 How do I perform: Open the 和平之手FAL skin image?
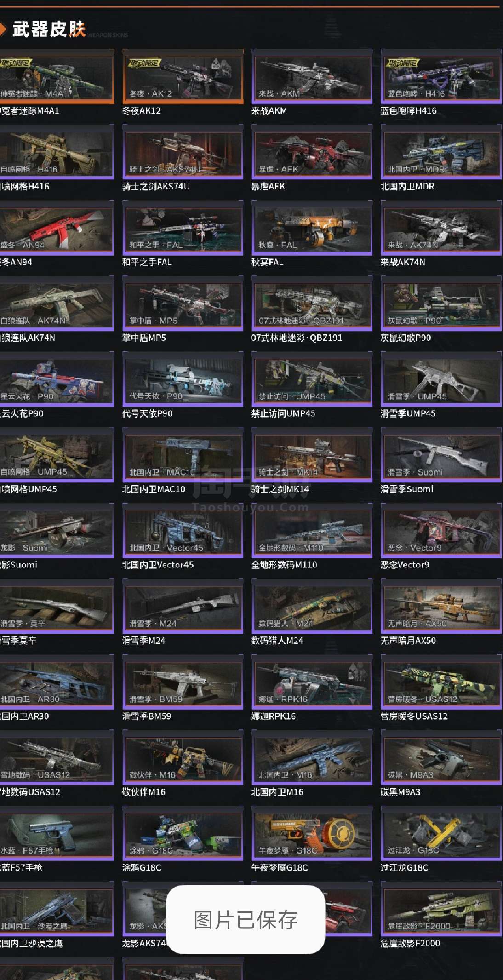tap(183, 228)
